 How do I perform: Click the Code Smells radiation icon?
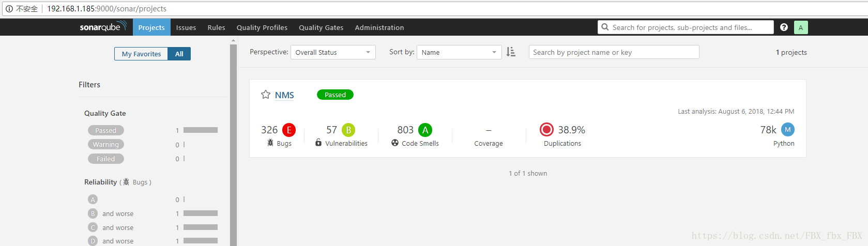click(x=395, y=143)
